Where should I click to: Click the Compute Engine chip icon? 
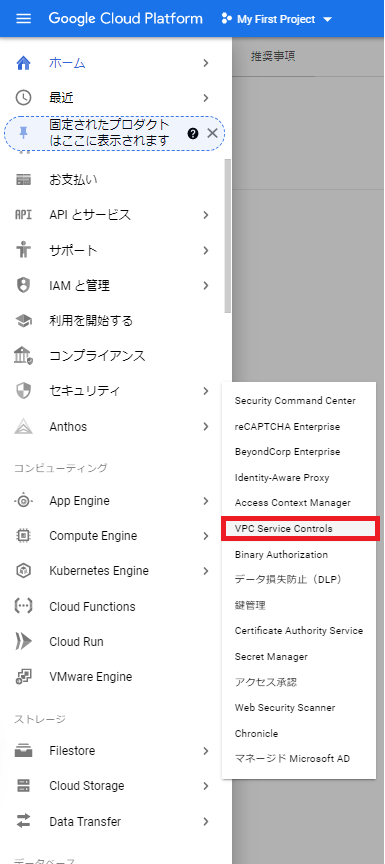tap(23, 536)
